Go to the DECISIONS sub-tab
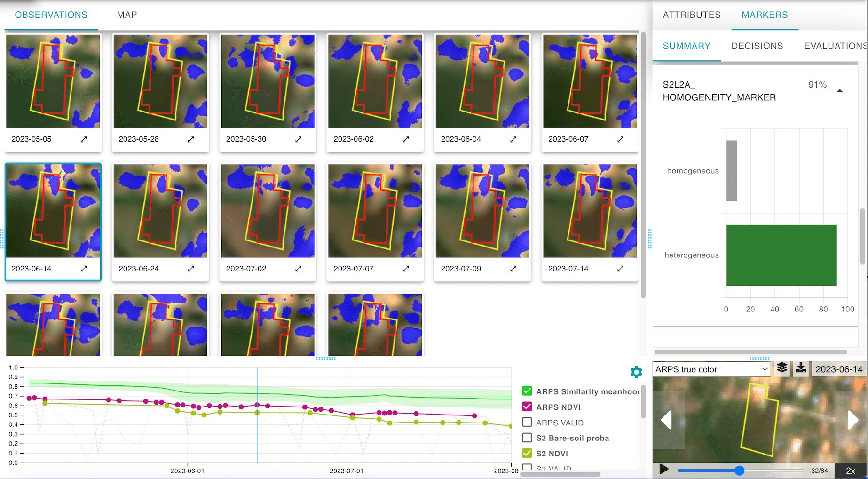The image size is (868, 479). click(757, 46)
